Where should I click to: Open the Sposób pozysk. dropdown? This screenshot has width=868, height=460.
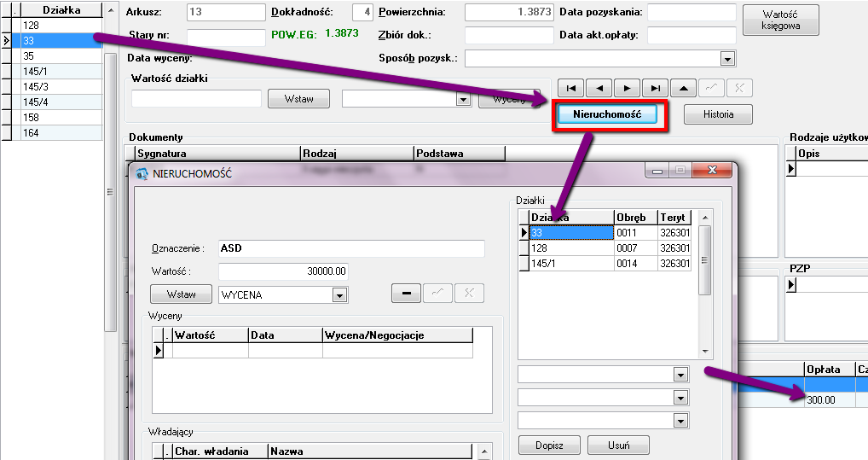coord(727,58)
